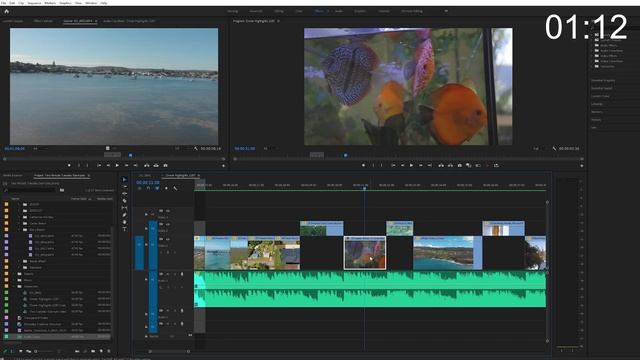Open the Lumetri Color panel
The height and width of the screenshot is (360, 640).
(x=600, y=96)
